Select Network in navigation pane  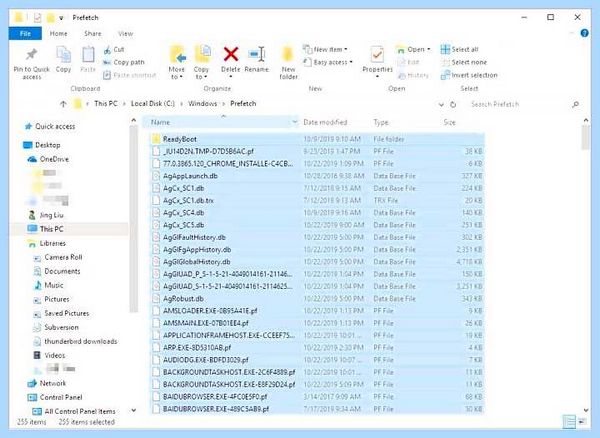click(x=47, y=383)
